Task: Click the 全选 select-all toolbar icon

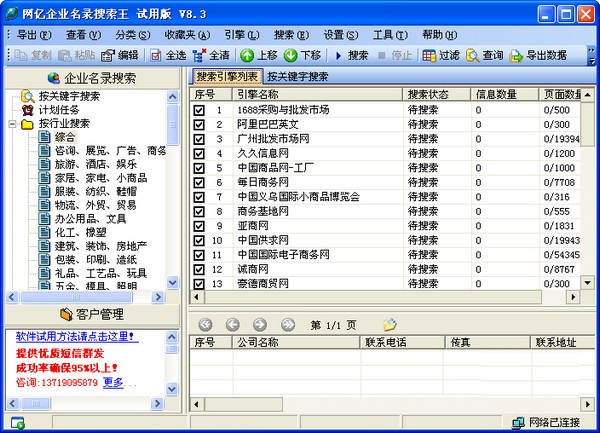Action: (156, 55)
